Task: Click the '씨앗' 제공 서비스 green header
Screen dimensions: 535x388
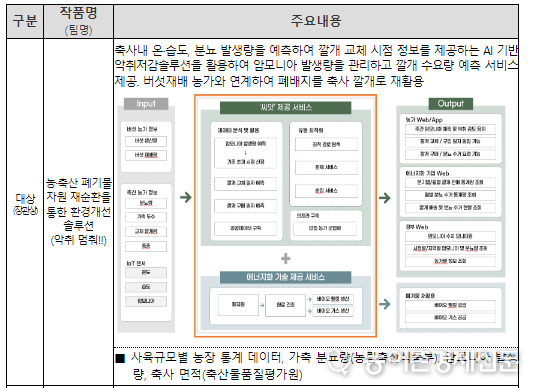Action: pos(286,108)
